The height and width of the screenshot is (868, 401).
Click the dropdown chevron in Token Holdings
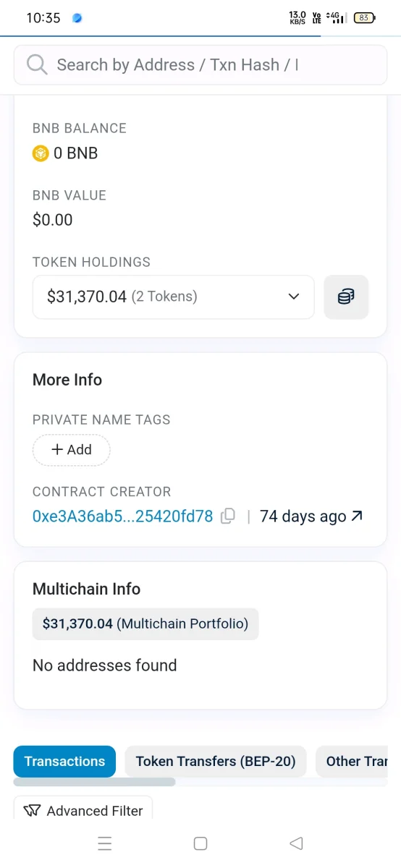(293, 297)
